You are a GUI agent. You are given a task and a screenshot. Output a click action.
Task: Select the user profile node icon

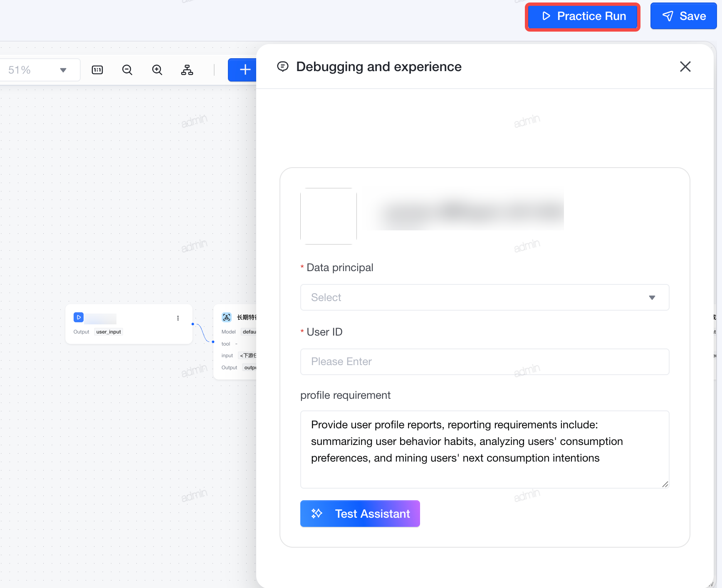click(x=227, y=317)
